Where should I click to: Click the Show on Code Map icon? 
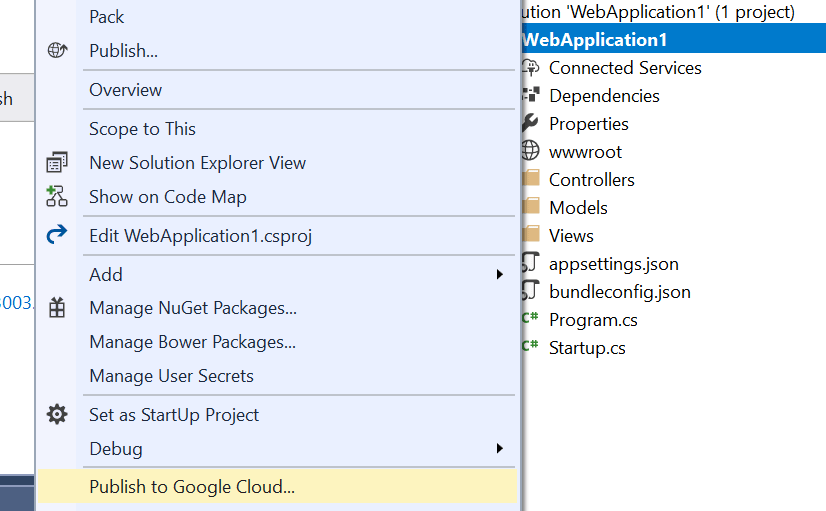coord(57,196)
